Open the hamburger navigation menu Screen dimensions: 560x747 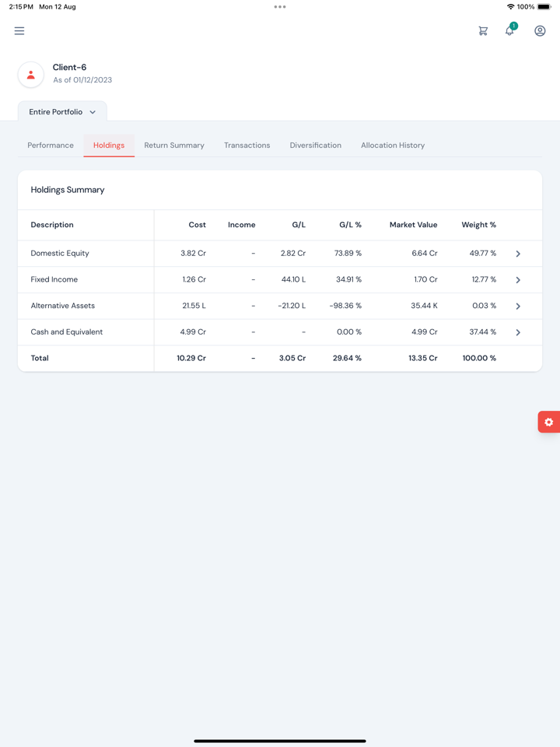coord(19,31)
